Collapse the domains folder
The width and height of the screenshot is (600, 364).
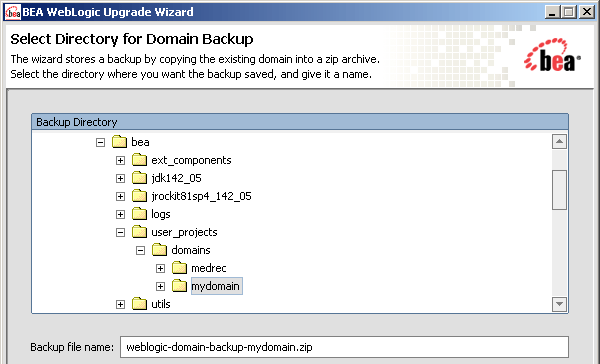140,250
